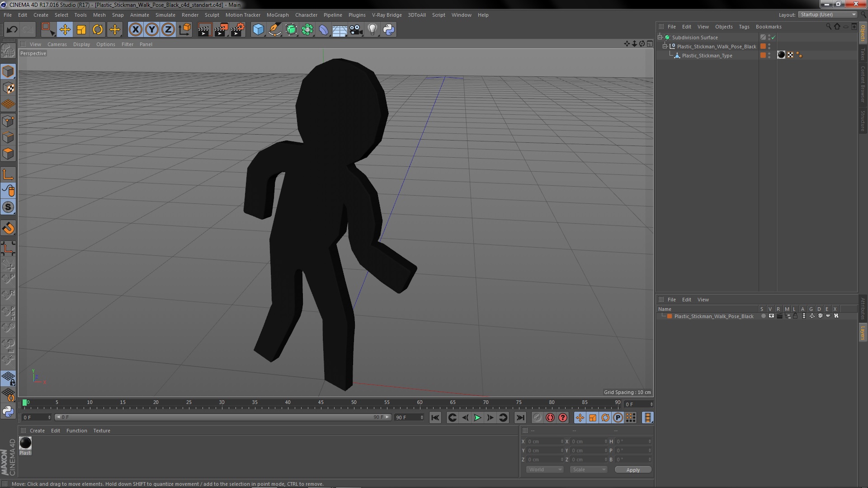Open the spline Pen tool
The width and height of the screenshot is (868, 488).
tap(275, 30)
